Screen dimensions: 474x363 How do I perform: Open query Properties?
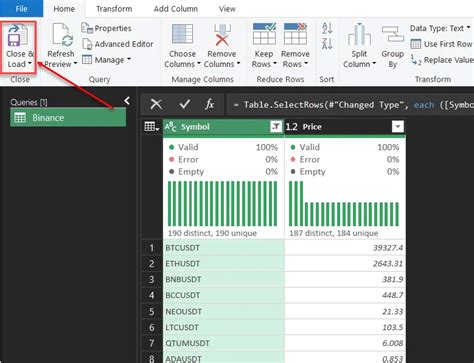click(106, 28)
